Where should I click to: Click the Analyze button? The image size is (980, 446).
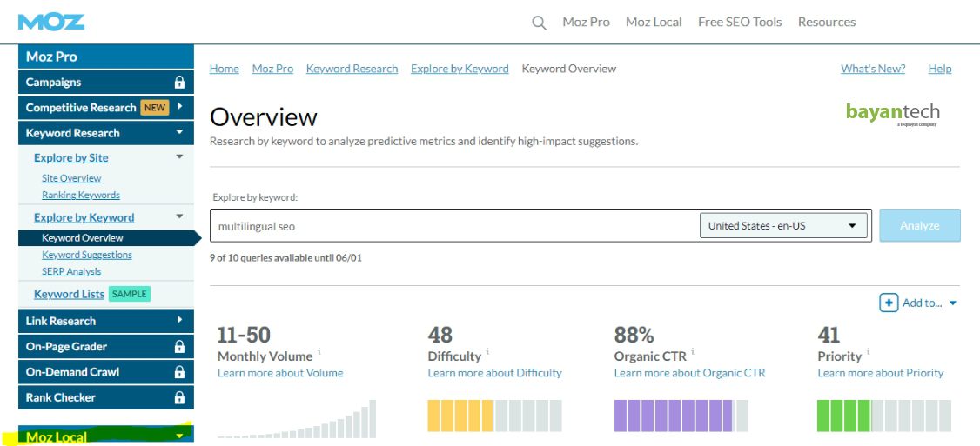[x=919, y=225]
